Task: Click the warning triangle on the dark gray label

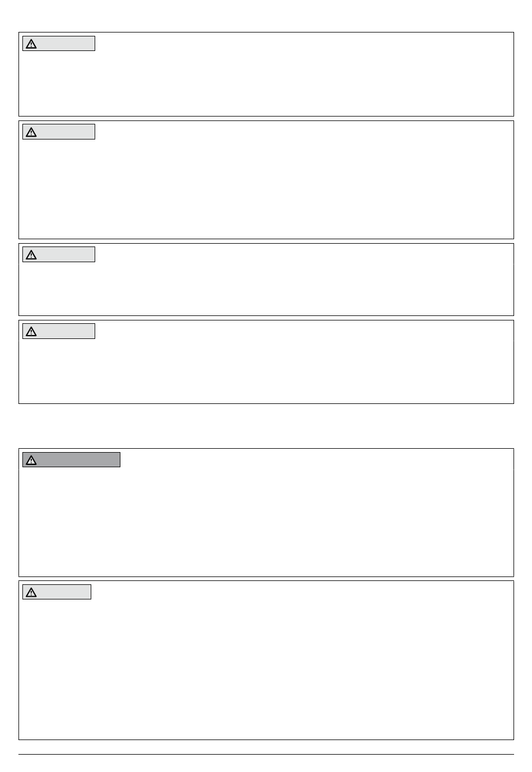Action: [31, 460]
